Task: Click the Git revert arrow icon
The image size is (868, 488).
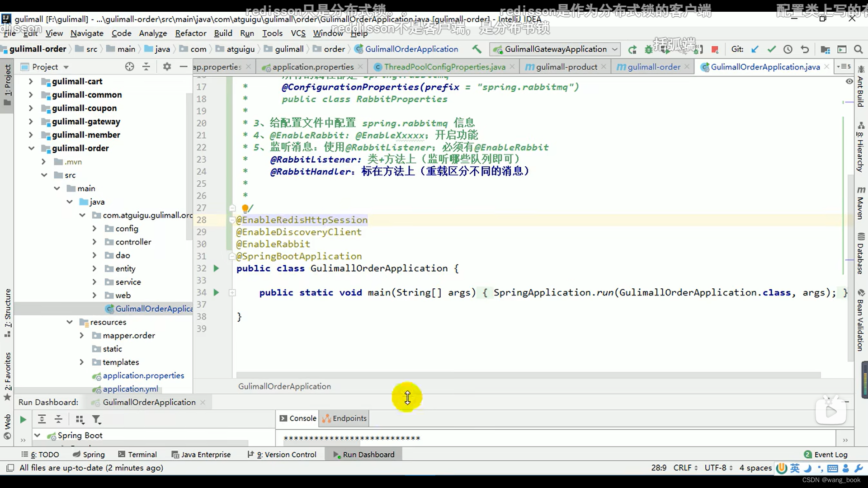Action: [805, 49]
